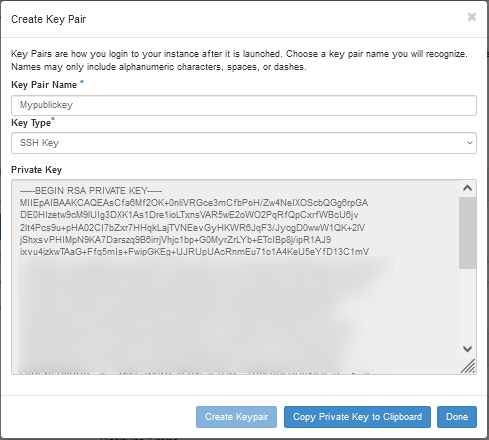The width and height of the screenshot is (489, 440).
Task: Click the Key Pair Name label
Action: (44, 85)
